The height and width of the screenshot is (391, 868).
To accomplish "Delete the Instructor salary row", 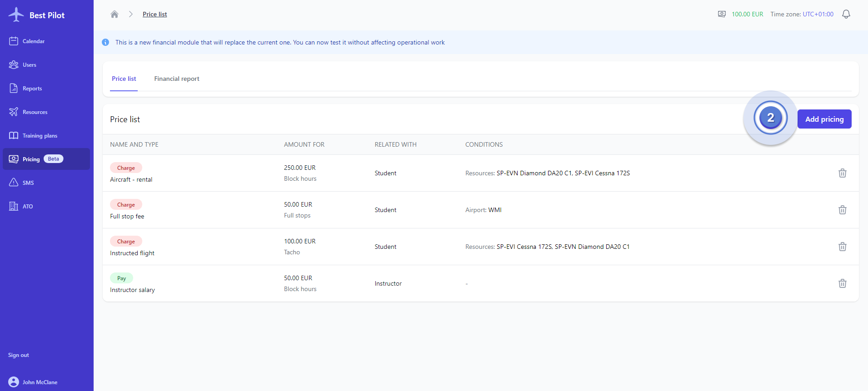I will point(842,283).
